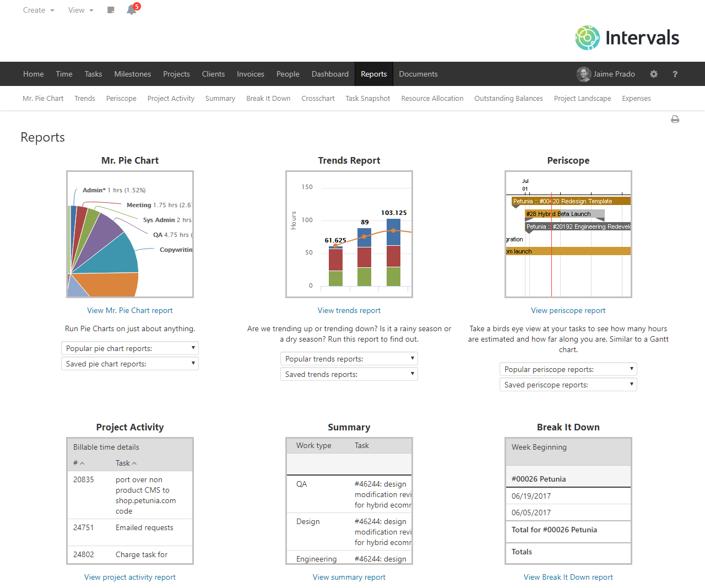Click the Summary table preview thumbnail

coord(349,501)
